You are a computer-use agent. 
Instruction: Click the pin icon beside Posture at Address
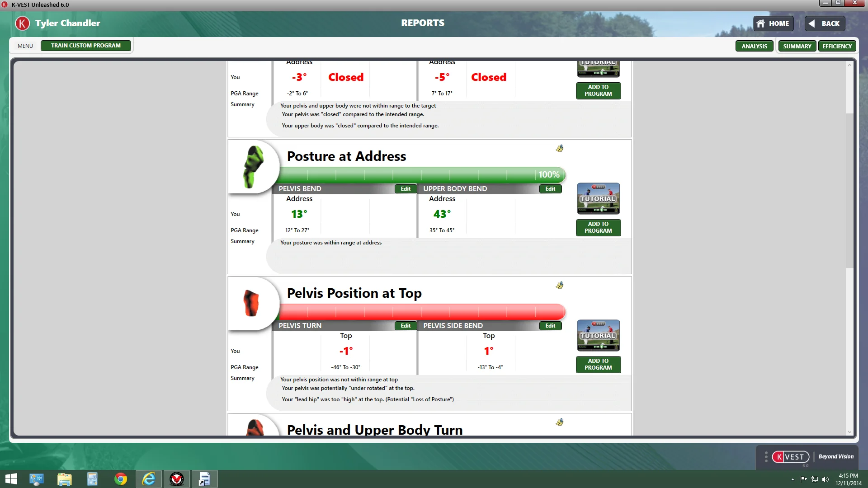[560, 149]
